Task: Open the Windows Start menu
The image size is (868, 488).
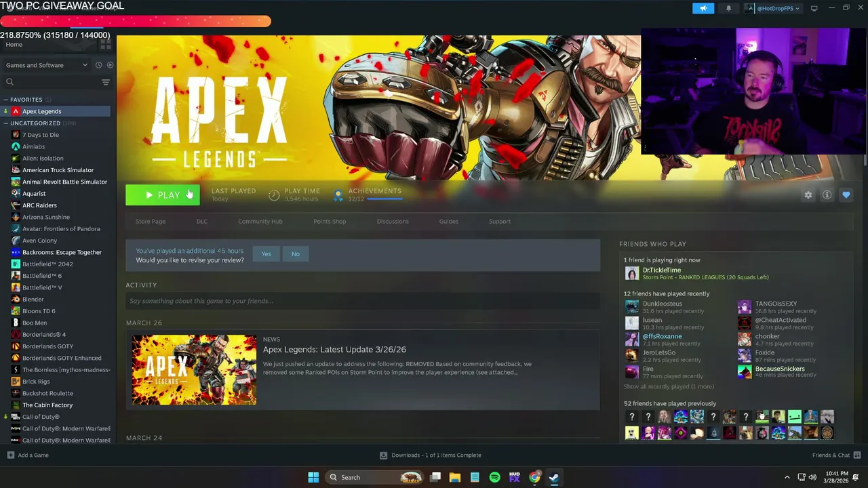Action: (313, 477)
